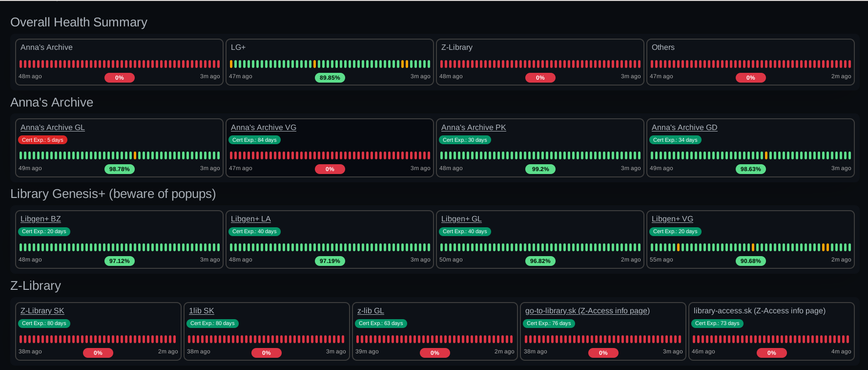Screen dimensions: 868x370
Task: Click the 'Overall Health Summary' heading
Action: tap(79, 22)
